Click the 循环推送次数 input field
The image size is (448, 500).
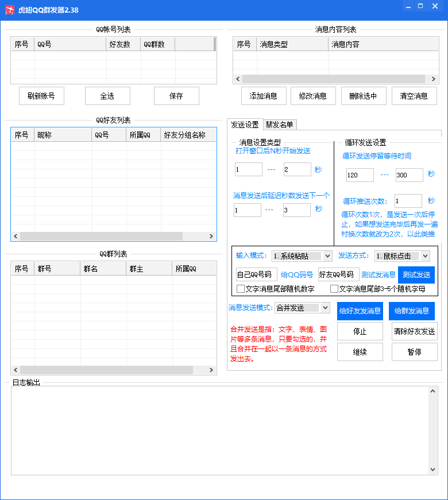408,201
